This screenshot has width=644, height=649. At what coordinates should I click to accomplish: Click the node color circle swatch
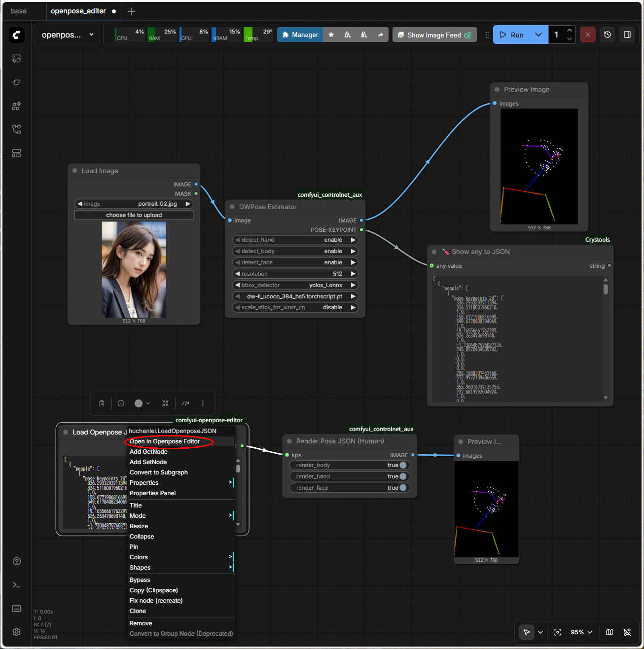pyautogui.click(x=139, y=403)
